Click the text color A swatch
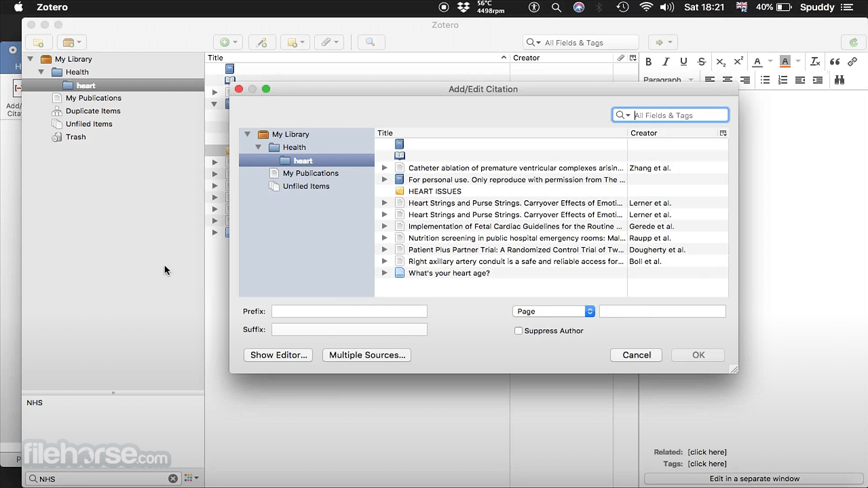Image resolution: width=868 pixels, height=488 pixels. pyautogui.click(x=757, y=62)
